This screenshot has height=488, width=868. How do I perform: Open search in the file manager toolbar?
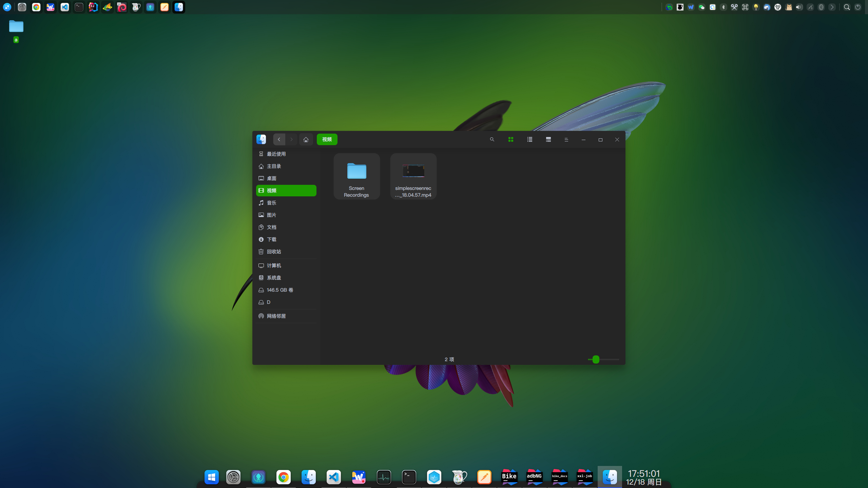tap(492, 139)
